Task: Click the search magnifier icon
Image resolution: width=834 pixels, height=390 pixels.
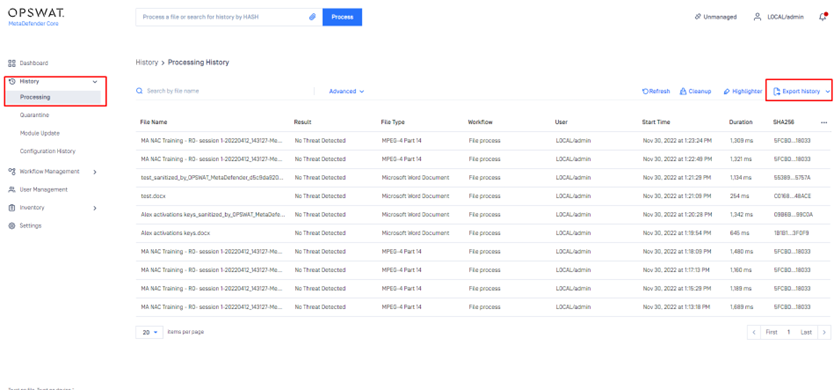Action: click(x=139, y=91)
